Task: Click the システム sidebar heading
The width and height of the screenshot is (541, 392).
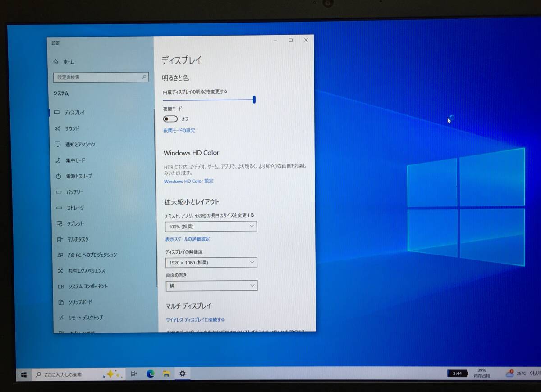Action: pos(61,93)
